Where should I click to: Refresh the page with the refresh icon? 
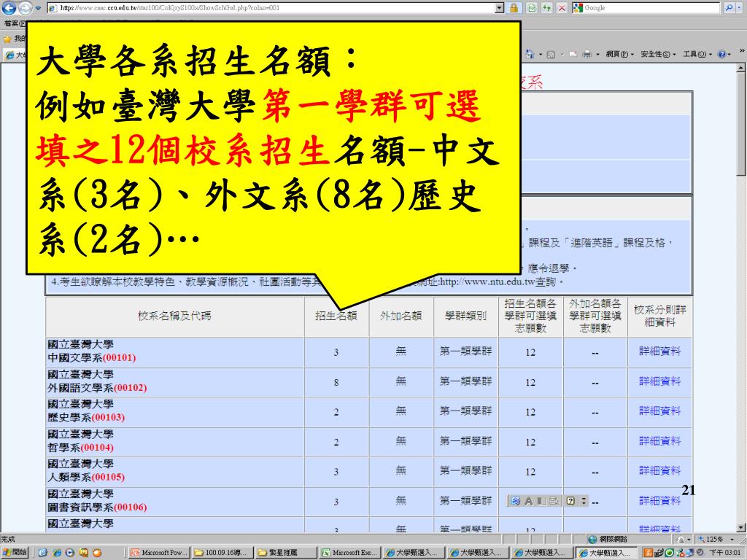547,8
